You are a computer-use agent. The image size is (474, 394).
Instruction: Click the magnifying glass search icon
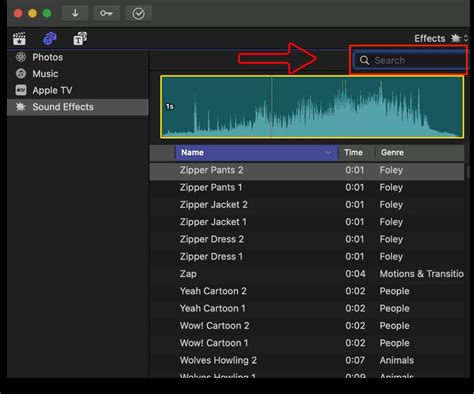coord(364,60)
